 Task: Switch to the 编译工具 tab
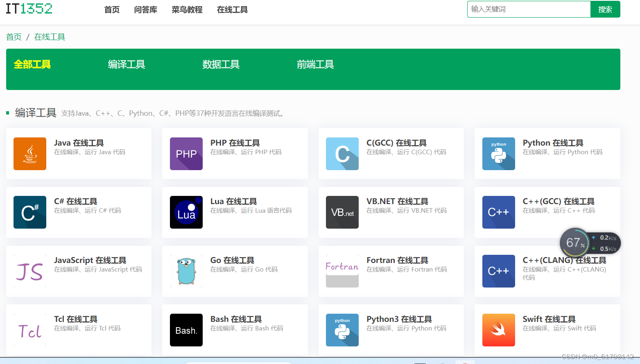(127, 64)
